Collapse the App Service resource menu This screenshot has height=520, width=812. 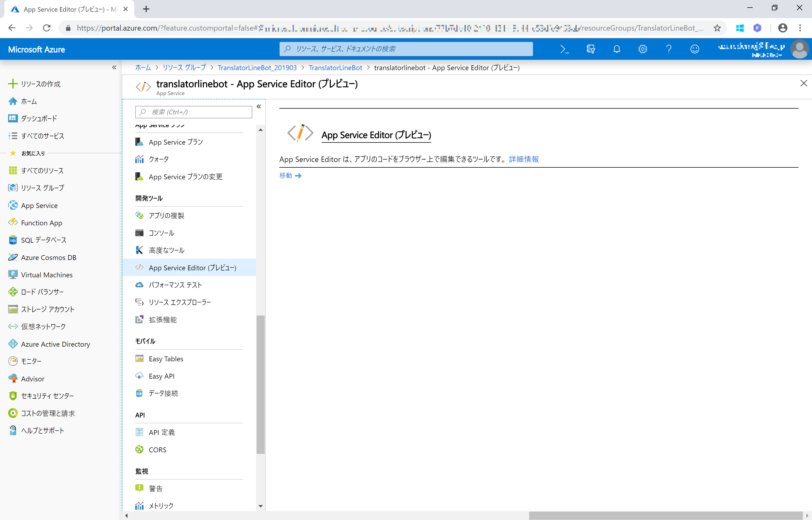pyautogui.click(x=259, y=106)
